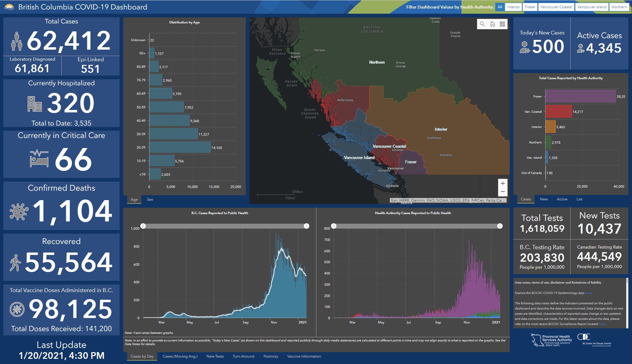Click the Epi-Linked value 551

click(x=90, y=69)
